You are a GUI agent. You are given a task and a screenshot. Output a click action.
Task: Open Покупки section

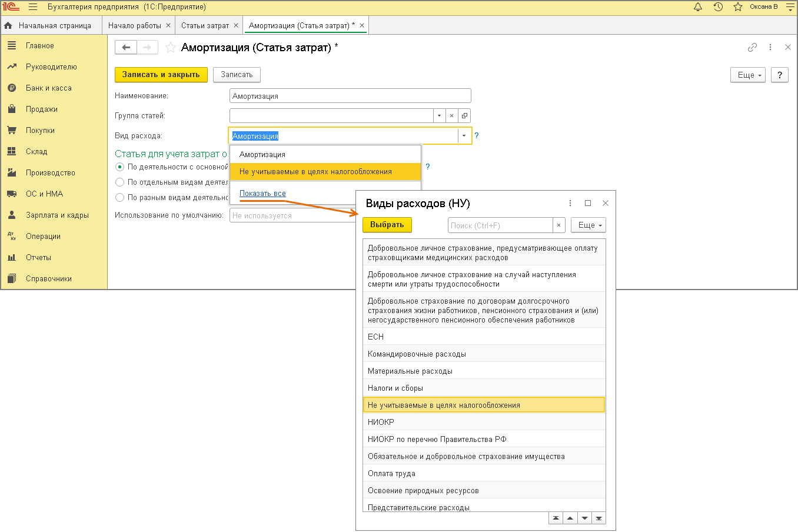pos(54,130)
